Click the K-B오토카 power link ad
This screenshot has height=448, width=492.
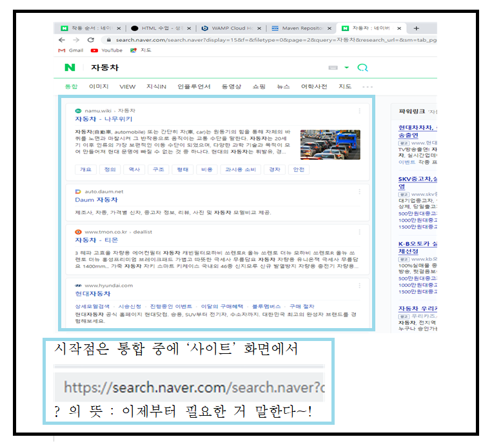[418, 248]
